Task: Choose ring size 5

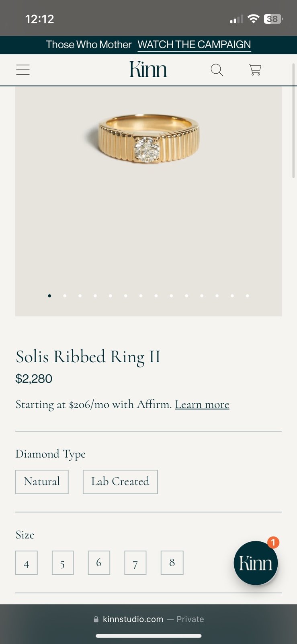Action: tap(63, 563)
